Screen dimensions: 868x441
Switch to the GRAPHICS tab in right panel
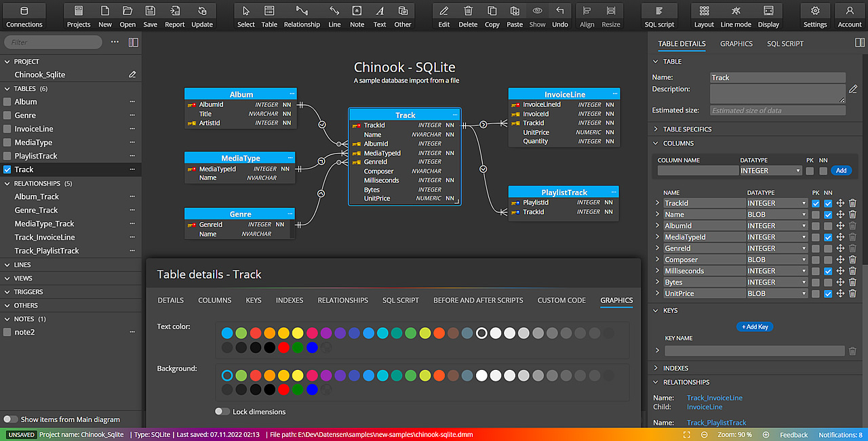point(736,43)
